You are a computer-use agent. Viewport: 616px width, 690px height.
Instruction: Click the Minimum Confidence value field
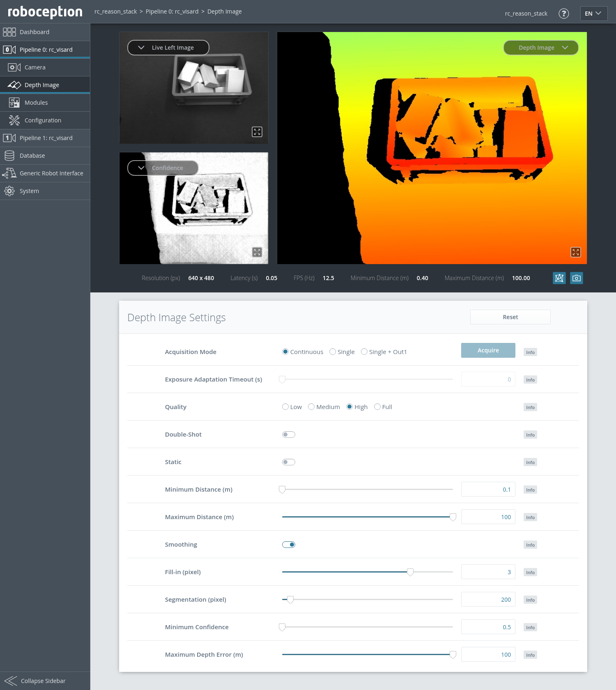click(488, 627)
